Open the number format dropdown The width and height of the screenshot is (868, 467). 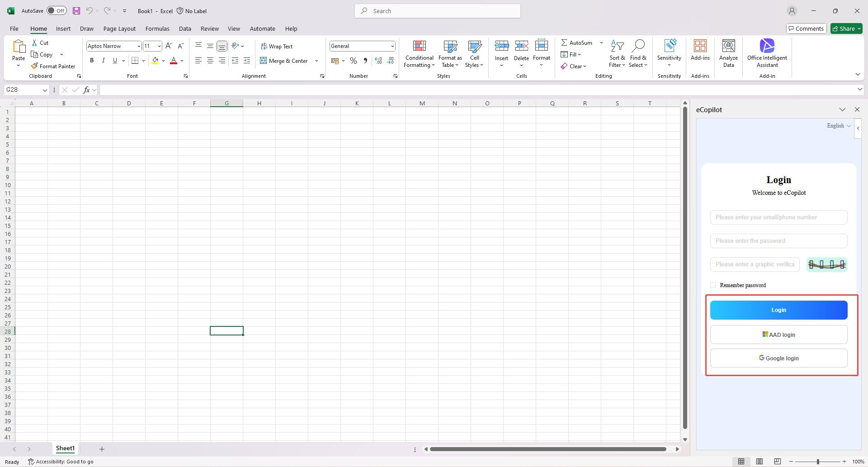click(x=392, y=46)
